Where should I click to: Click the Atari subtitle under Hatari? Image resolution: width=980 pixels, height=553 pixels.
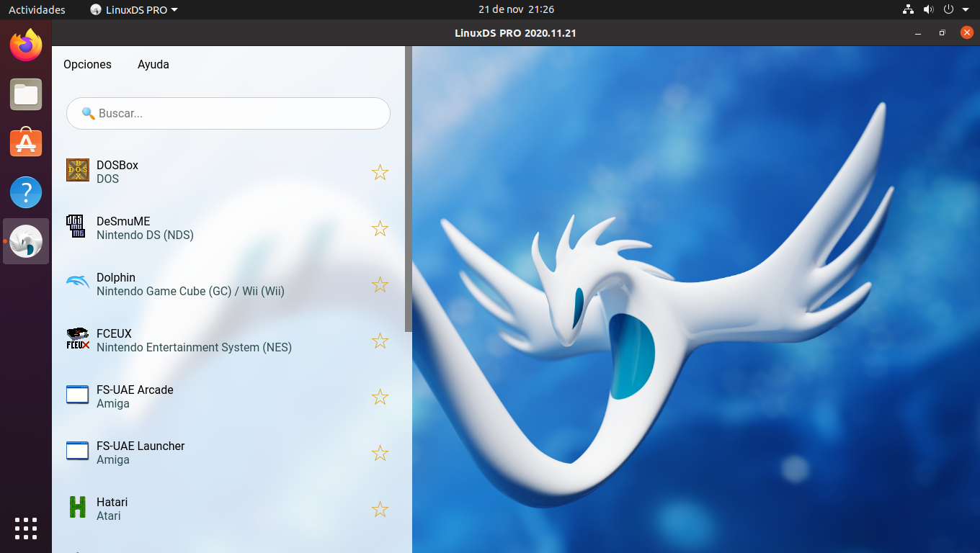tap(109, 516)
